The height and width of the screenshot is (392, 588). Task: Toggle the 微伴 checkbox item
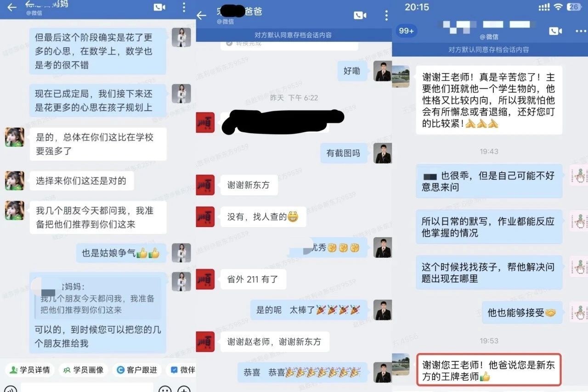coord(182,370)
